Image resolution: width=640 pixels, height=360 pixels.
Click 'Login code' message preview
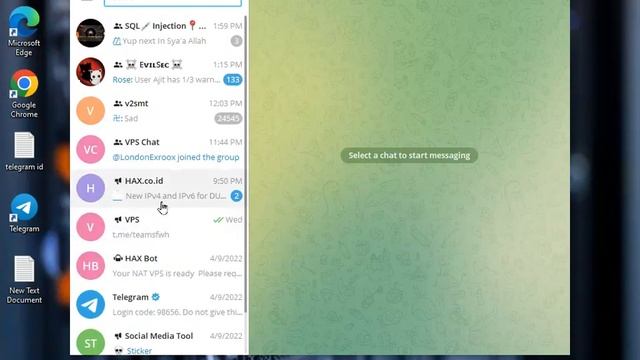click(177, 312)
